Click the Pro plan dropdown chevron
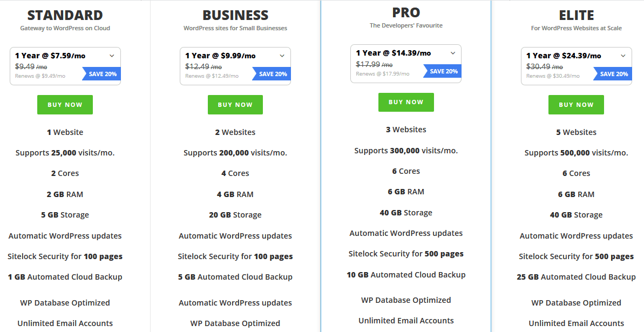Screen dimensions: 644x332 pyautogui.click(x=453, y=53)
